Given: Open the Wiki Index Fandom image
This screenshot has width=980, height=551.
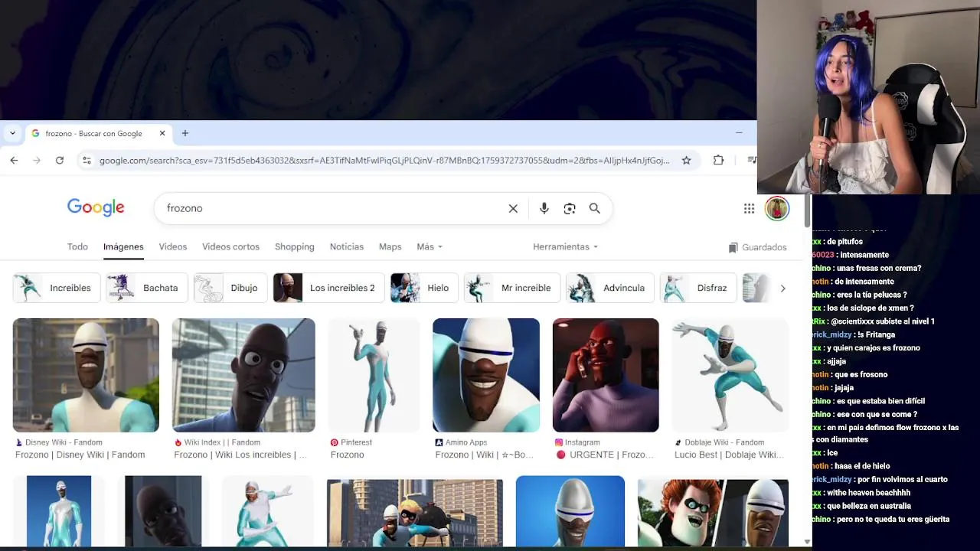Looking at the screenshot, I should tap(243, 375).
